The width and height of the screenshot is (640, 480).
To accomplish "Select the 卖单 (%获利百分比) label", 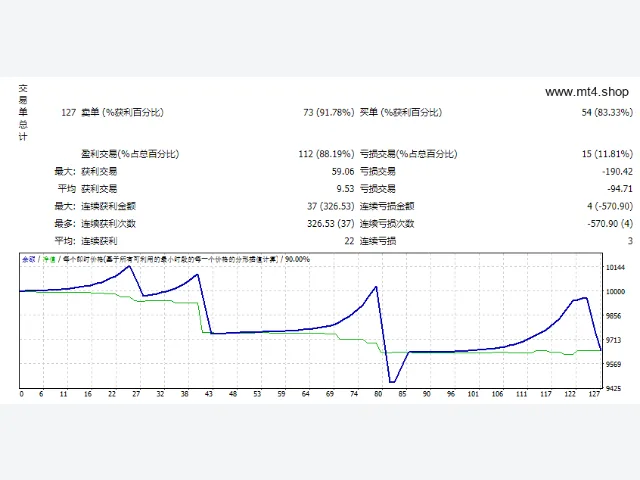I will click(122, 112).
